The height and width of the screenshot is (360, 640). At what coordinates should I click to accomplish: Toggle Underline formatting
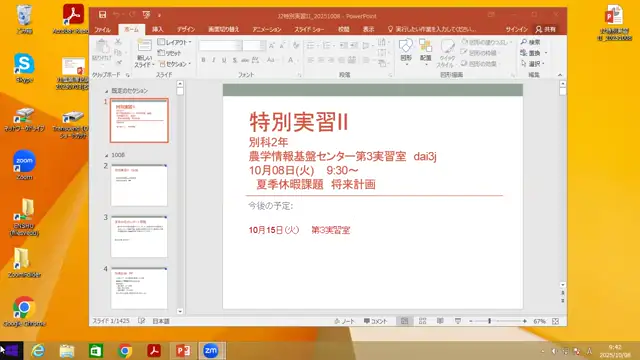tap(224, 60)
